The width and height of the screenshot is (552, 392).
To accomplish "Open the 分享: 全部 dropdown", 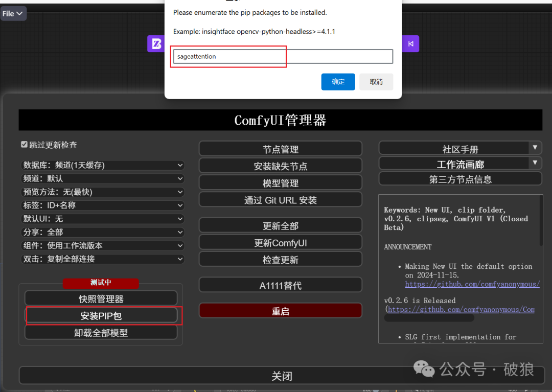I will (103, 232).
